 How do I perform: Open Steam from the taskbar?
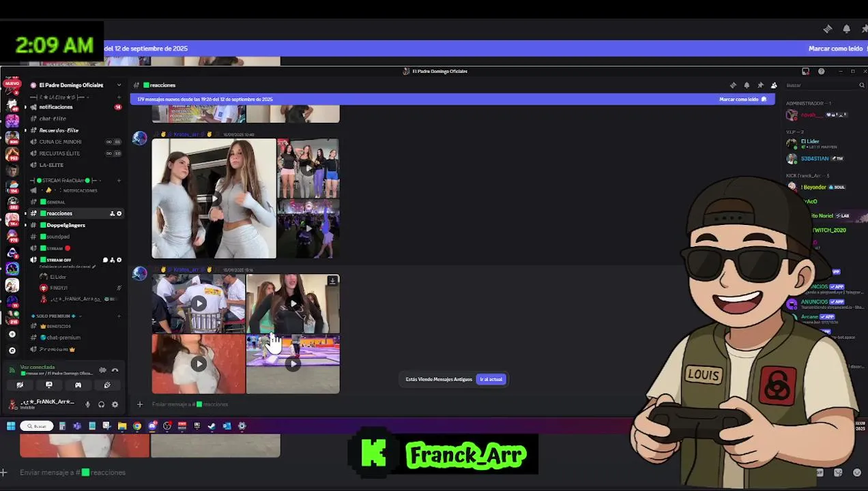(212, 426)
